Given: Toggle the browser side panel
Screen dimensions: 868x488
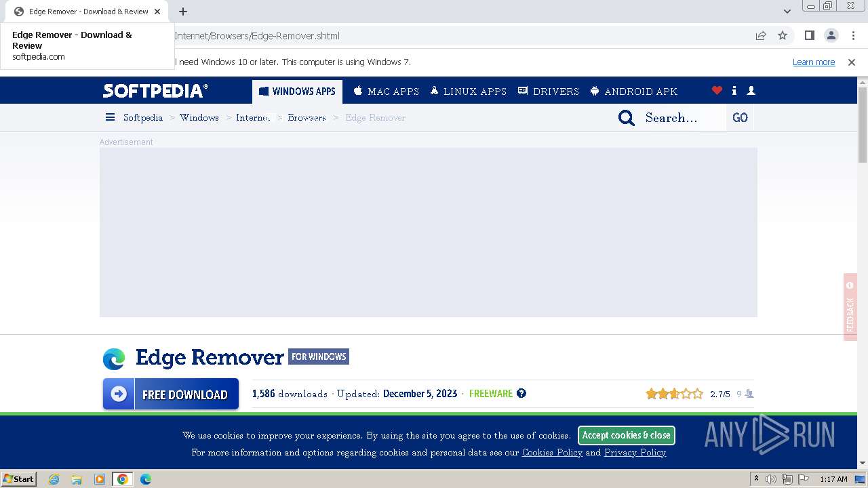Looking at the screenshot, I should click(x=809, y=35).
